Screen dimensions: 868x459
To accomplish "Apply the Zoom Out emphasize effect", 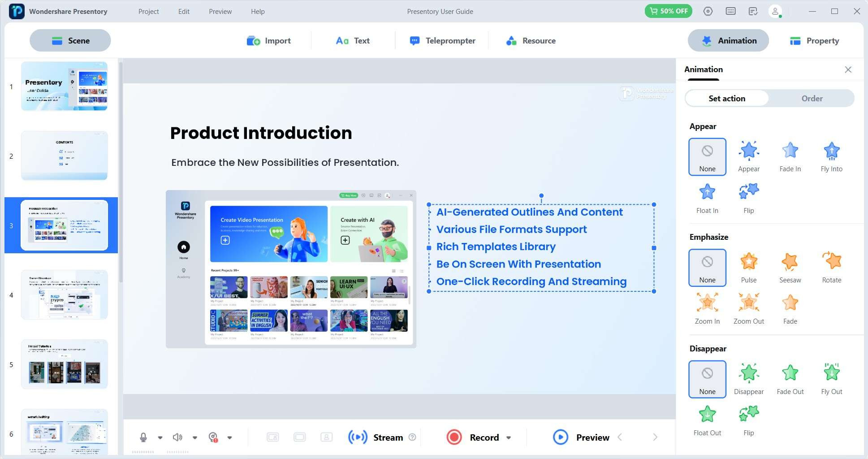I will point(748,309).
